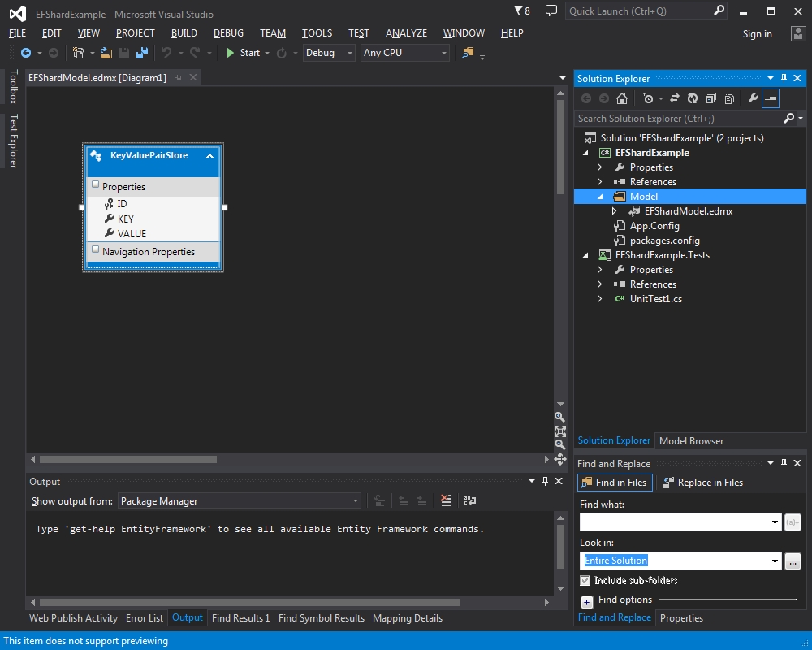Image resolution: width=812 pixels, height=650 pixels.
Task: Switch to the Properties tab at bottom right
Action: tap(681, 617)
